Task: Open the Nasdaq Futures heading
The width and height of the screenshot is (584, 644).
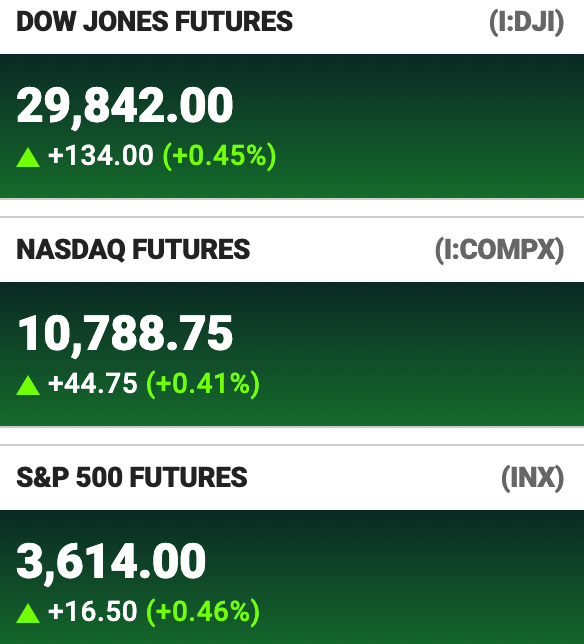Action: point(133,249)
